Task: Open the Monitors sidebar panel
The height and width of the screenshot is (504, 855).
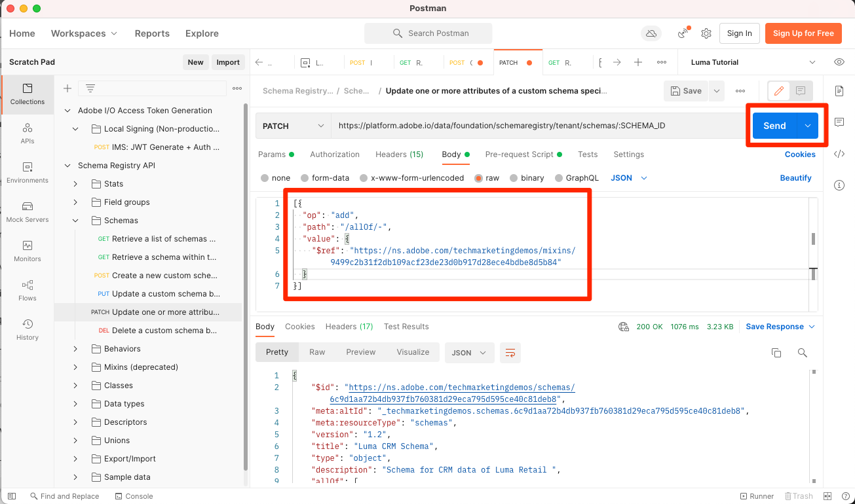Action: coord(28,251)
